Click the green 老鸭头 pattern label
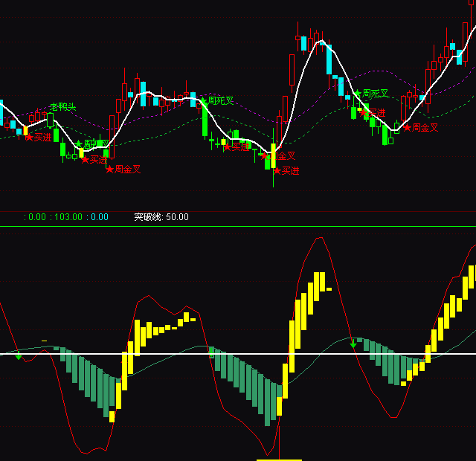Image resolution: width=476 pixels, height=461 pixels. [x=62, y=107]
